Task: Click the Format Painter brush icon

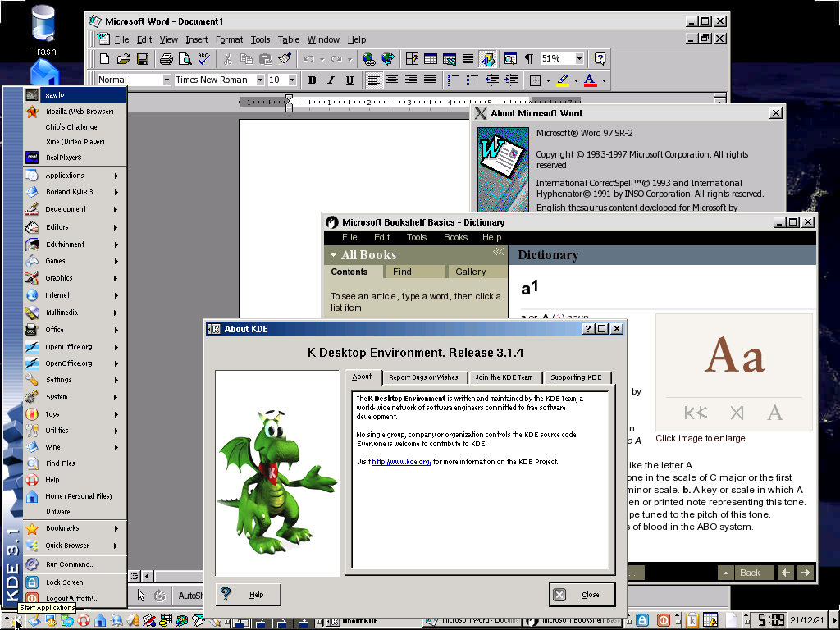Action: coord(285,59)
